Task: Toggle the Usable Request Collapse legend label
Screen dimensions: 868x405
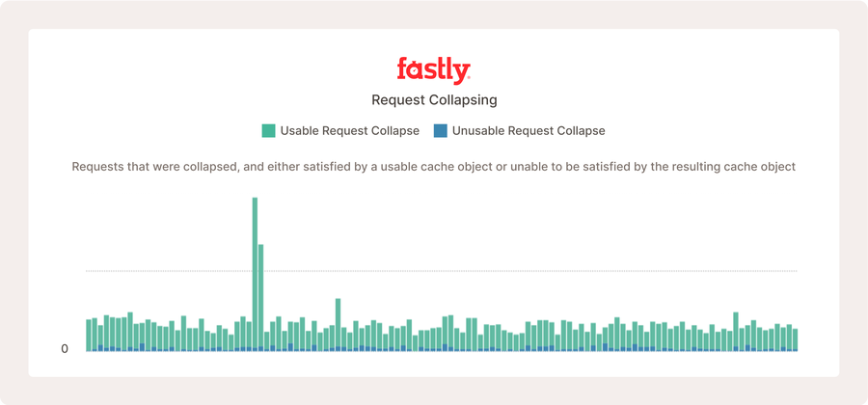Action: [x=350, y=131]
